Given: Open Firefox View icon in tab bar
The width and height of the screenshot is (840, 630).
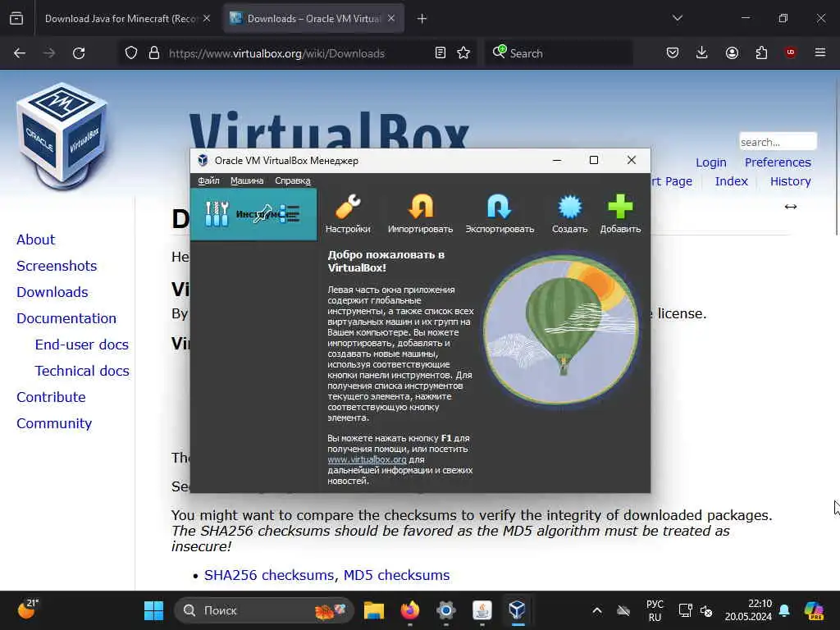Looking at the screenshot, I should 16,19.
